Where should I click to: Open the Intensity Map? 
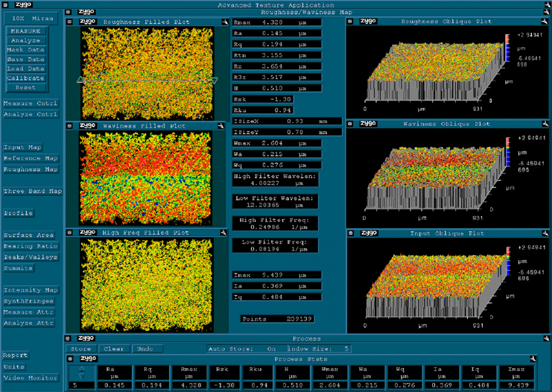pyautogui.click(x=31, y=290)
